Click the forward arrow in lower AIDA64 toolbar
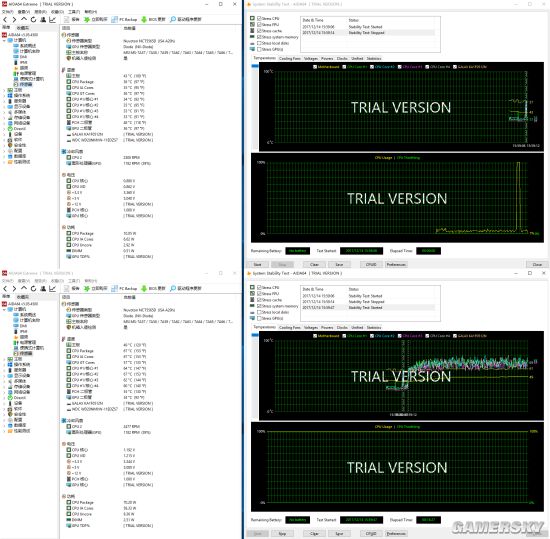 click(14, 288)
